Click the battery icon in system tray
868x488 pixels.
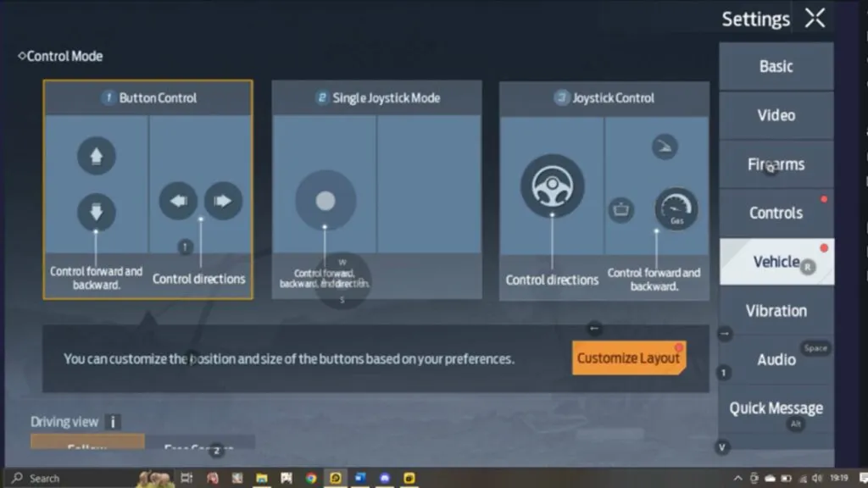click(x=786, y=478)
